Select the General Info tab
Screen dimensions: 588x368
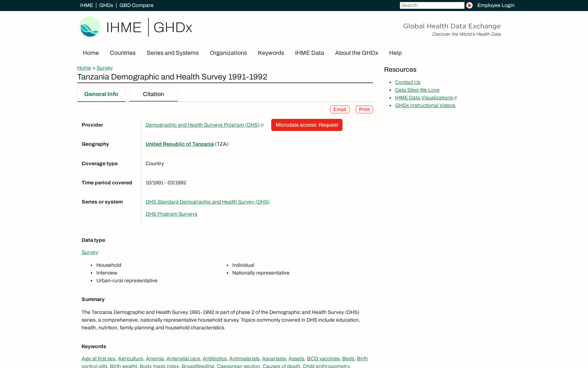pos(101,94)
